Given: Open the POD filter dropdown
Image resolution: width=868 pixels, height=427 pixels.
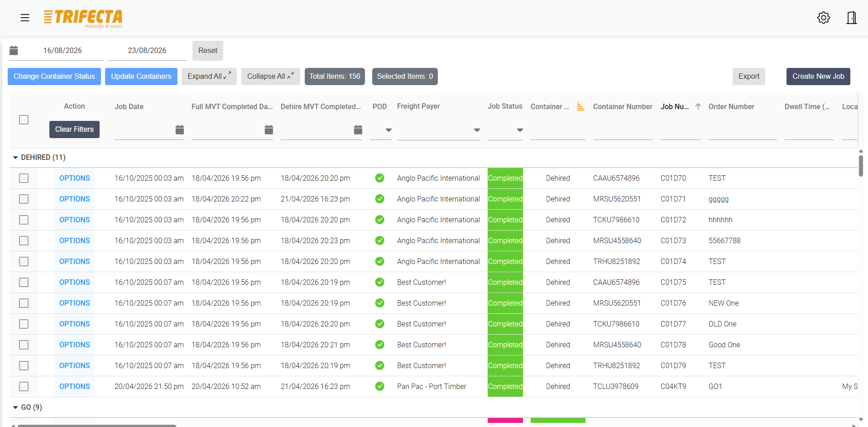Looking at the screenshot, I should 388,130.
